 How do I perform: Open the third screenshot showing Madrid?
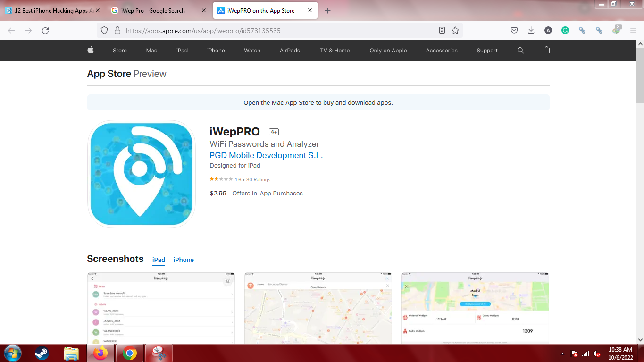click(x=475, y=308)
